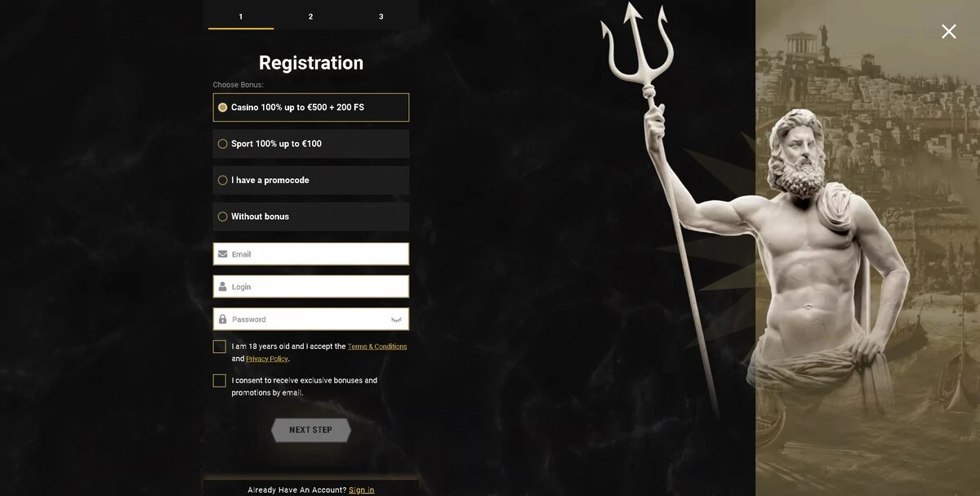Click the NEXT STEP button
Viewport: 980px width, 496px height.
coord(311,430)
